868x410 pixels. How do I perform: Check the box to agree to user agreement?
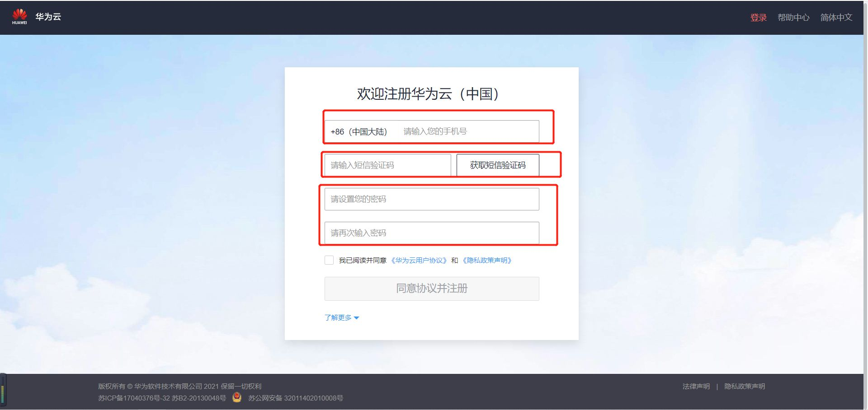329,260
